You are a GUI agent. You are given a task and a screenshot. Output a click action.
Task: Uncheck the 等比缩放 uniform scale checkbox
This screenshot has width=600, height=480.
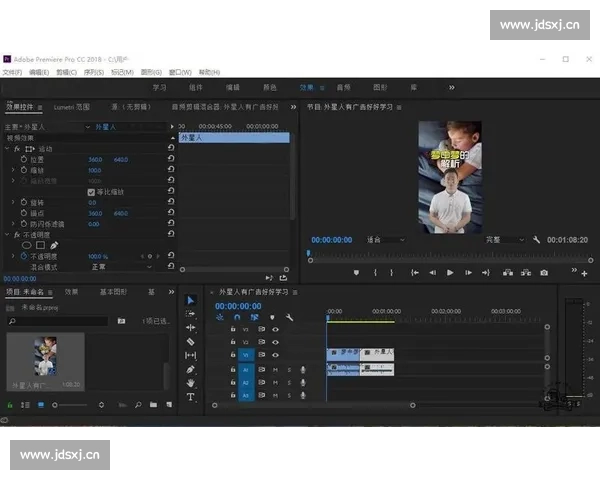[x=92, y=191]
